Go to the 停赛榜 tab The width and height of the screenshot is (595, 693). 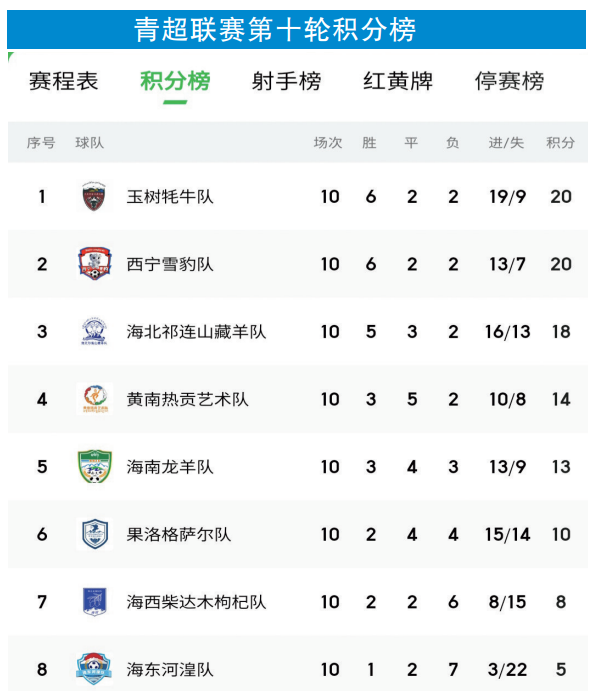[x=509, y=81]
